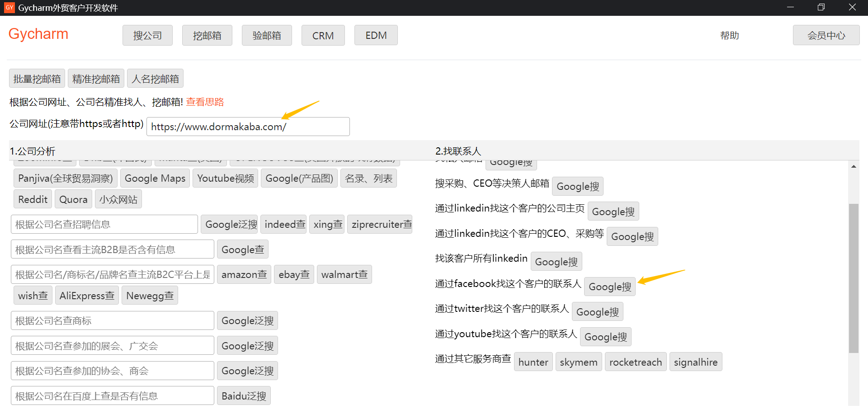Focus the 根据公司名查商标 input

(x=113, y=320)
